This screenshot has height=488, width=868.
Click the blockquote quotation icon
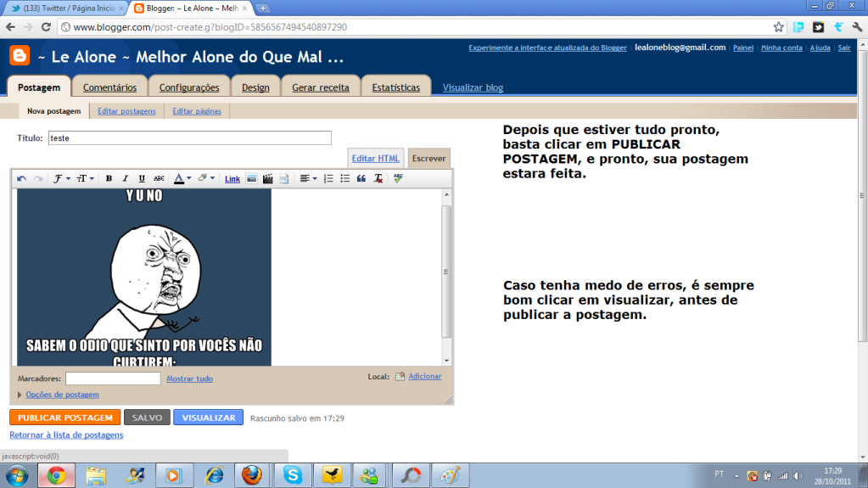(361, 179)
